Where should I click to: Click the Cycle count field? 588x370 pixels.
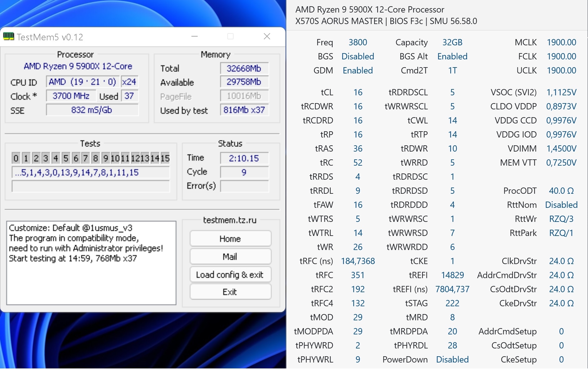coord(244,172)
